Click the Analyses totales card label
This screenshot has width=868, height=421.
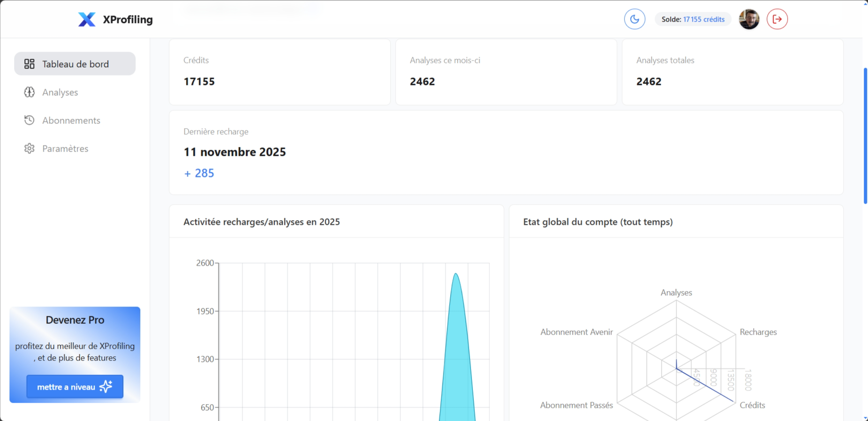(665, 60)
